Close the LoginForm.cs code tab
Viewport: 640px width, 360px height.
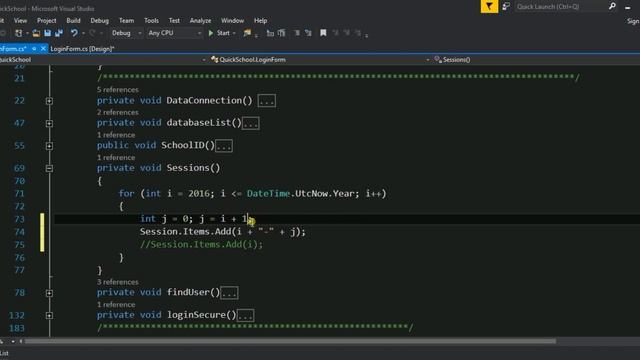tap(43, 49)
